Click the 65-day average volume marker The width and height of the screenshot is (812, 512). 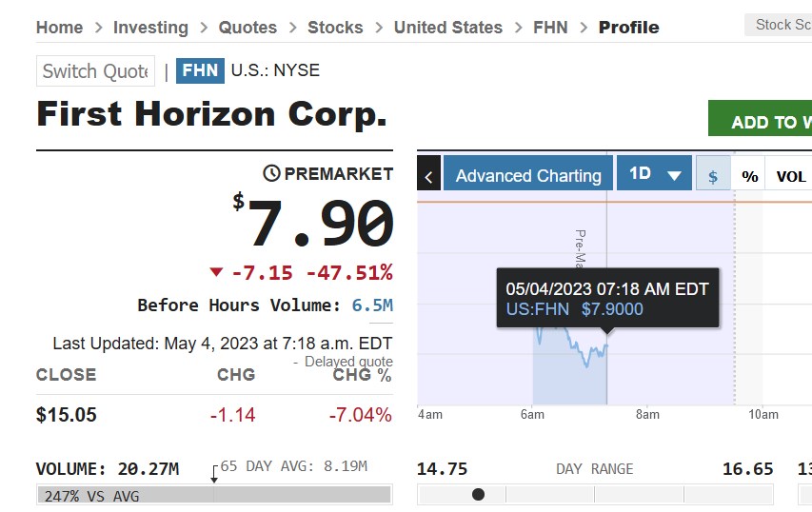[213, 473]
